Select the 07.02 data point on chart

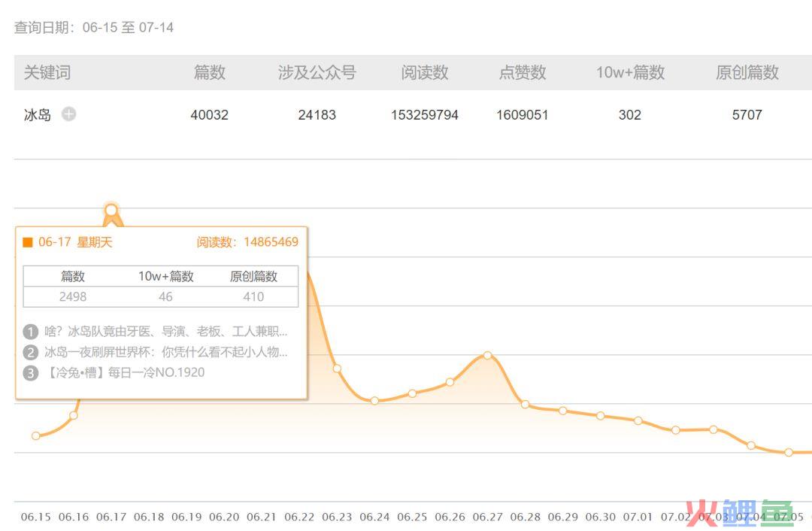[x=676, y=430]
